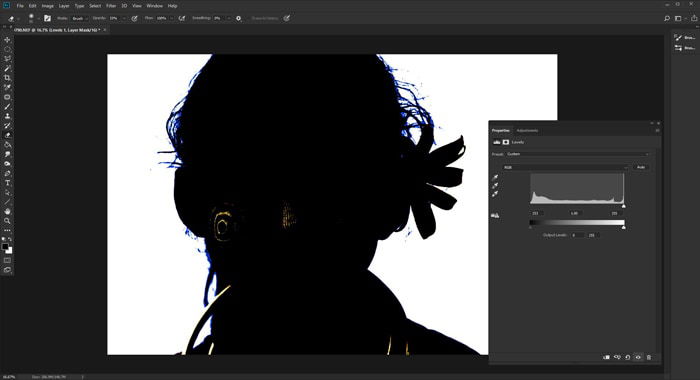Switch to layer mask properties icon

(x=506, y=142)
